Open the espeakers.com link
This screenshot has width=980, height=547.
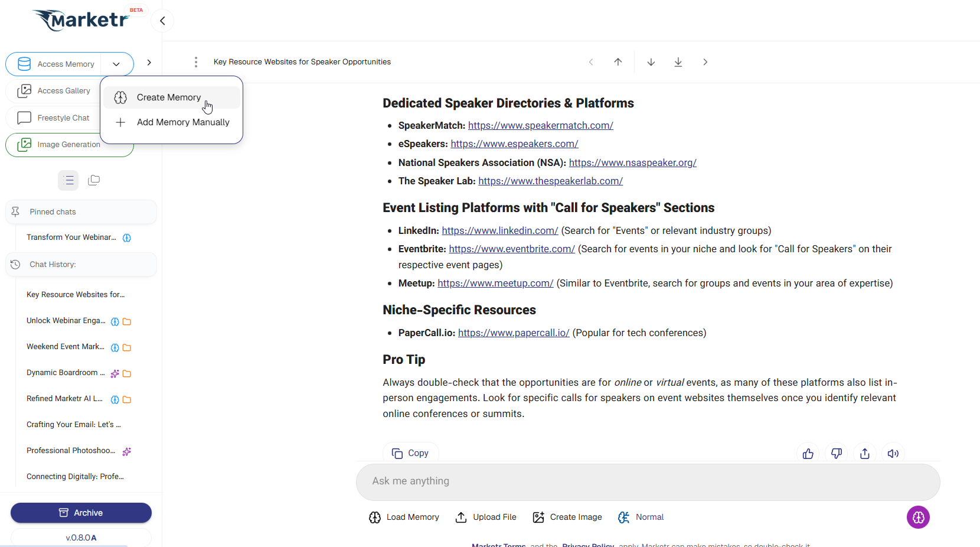pyautogui.click(x=514, y=144)
